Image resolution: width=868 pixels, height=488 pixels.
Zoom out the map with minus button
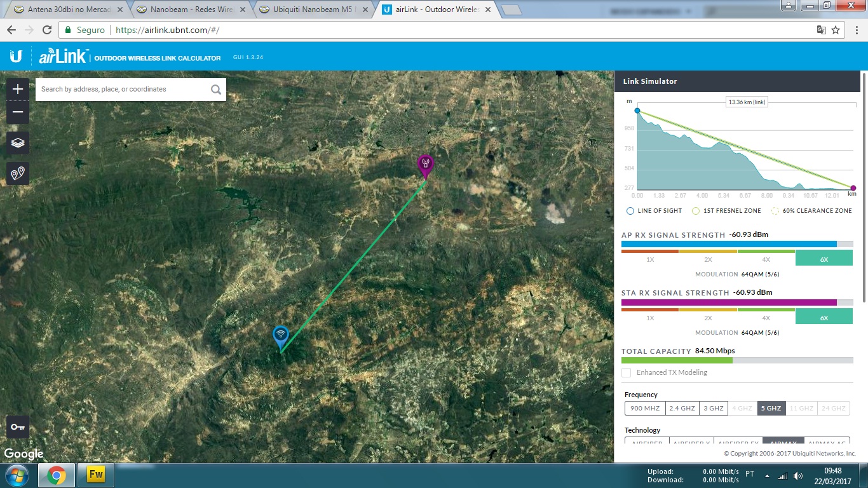coord(18,112)
